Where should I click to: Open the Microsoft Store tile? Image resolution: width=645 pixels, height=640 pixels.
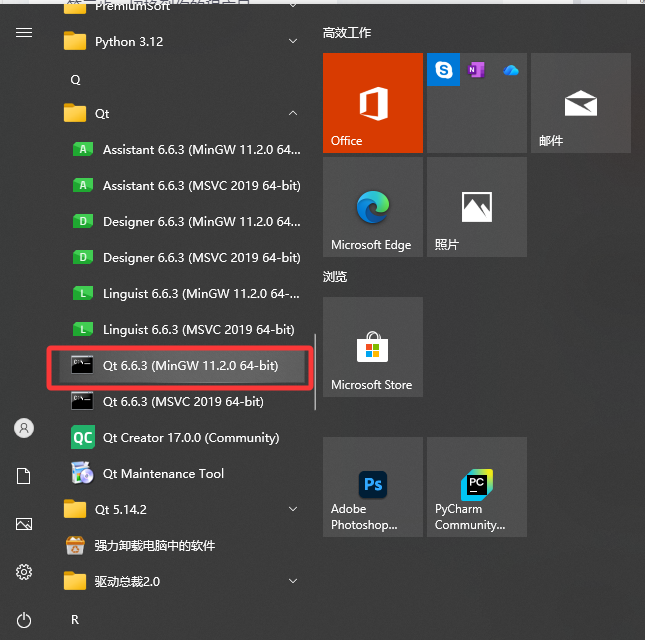click(373, 347)
